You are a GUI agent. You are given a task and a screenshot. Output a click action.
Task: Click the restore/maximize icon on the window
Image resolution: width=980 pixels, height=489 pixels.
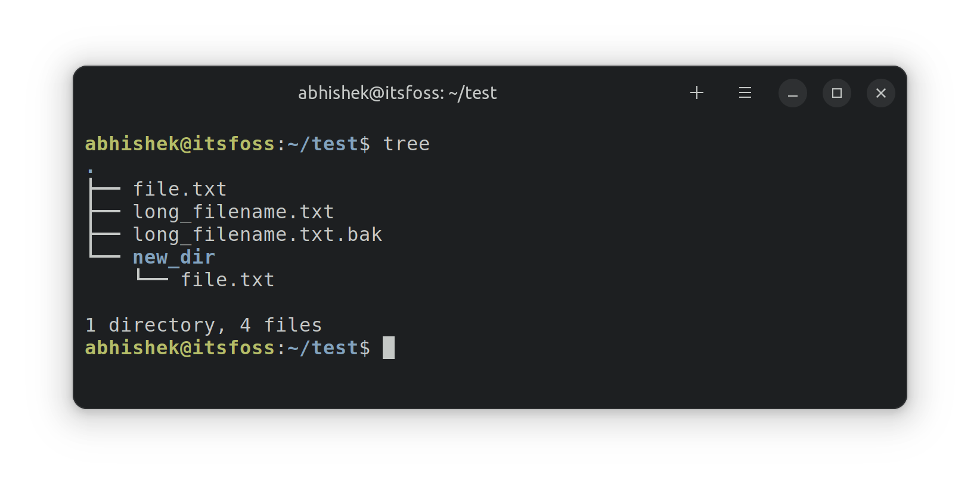pyautogui.click(x=837, y=93)
